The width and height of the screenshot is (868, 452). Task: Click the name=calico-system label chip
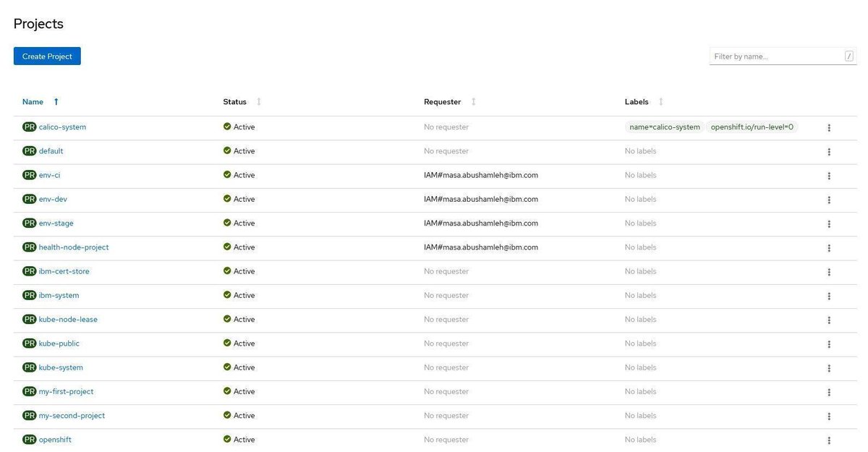coord(665,127)
